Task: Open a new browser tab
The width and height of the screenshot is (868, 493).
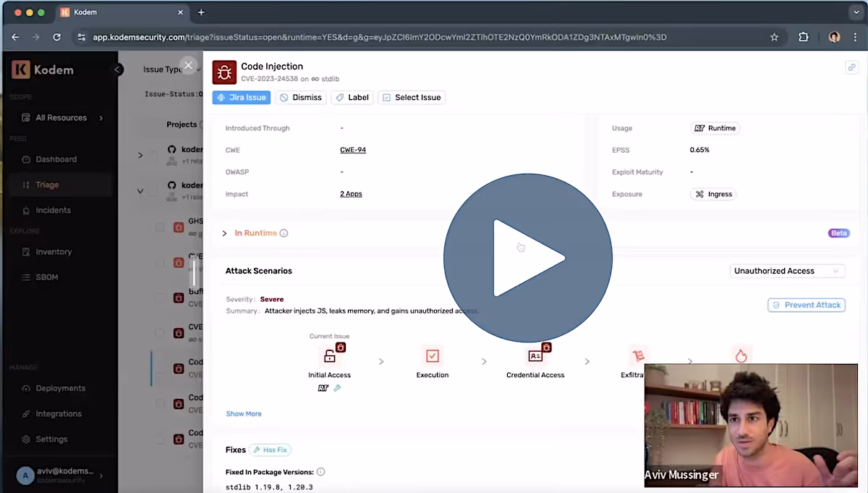Action: point(201,12)
